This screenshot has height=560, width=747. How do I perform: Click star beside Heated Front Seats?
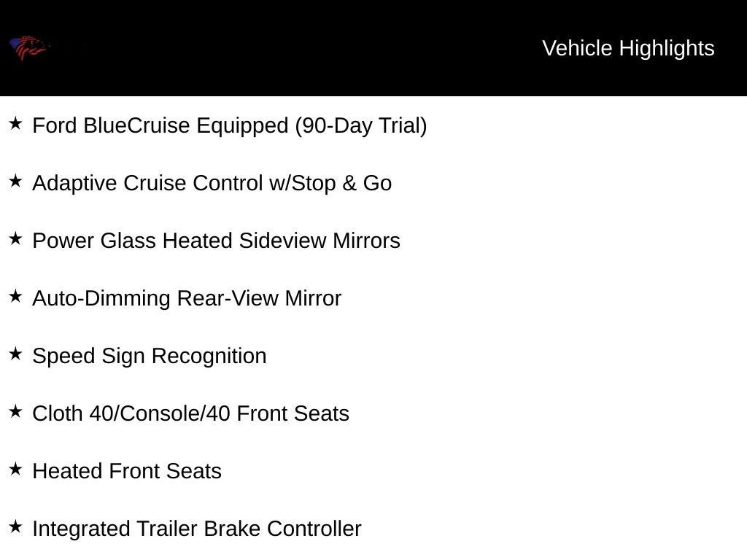[16, 469]
